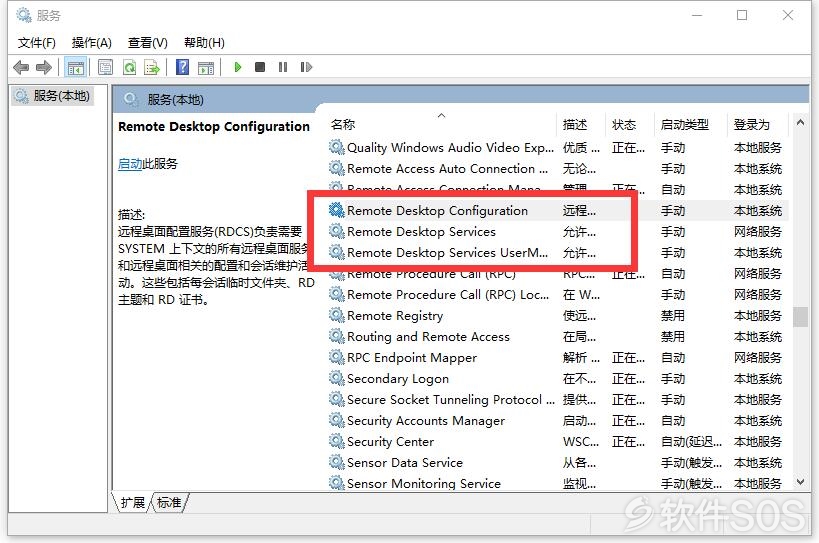819x543 pixels.
Task: Select the gear icon of Routing and Remote Access
Action: tap(336, 336)
